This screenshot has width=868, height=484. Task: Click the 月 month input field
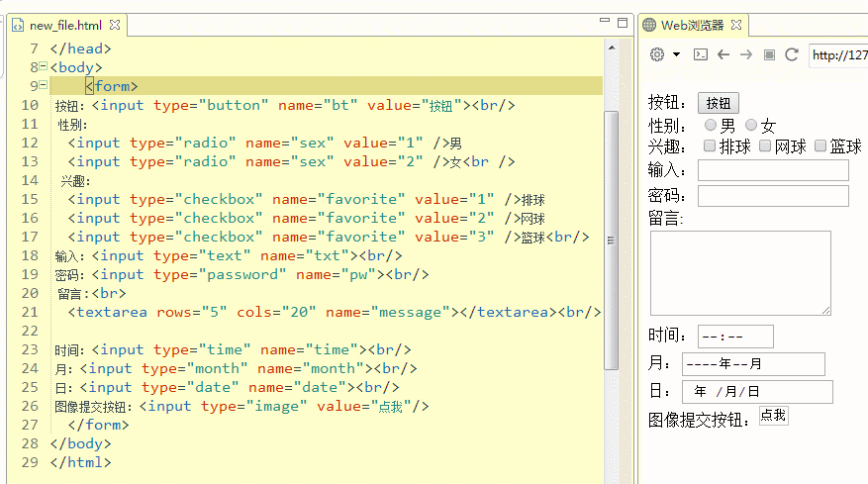[753, 364]
